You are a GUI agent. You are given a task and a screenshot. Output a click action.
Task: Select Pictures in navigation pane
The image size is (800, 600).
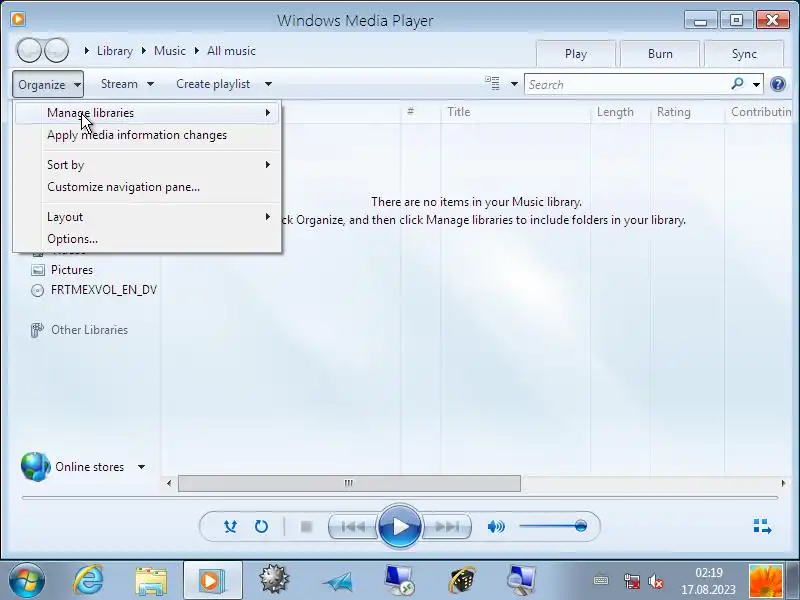72,270
